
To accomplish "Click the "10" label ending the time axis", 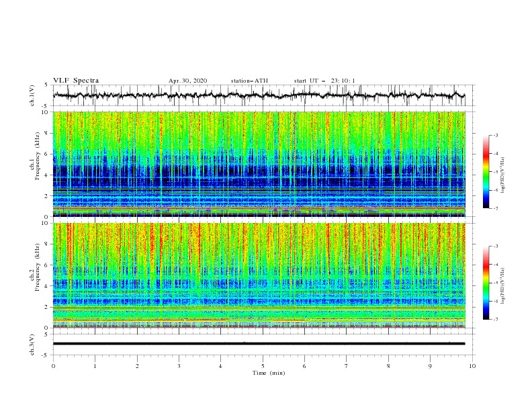I will point(472,366).
